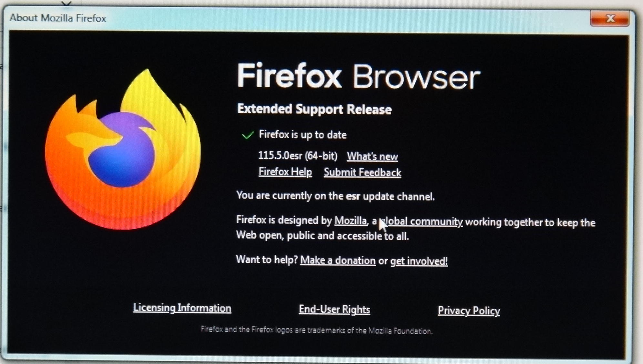Click the 115.5.0esr version number text

298,156
